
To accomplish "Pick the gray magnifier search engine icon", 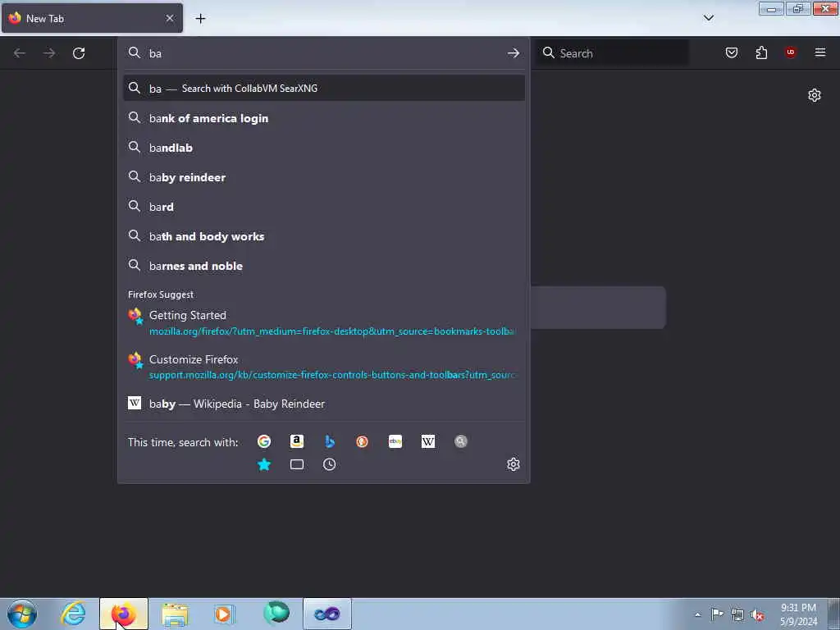I will point(461,441).
